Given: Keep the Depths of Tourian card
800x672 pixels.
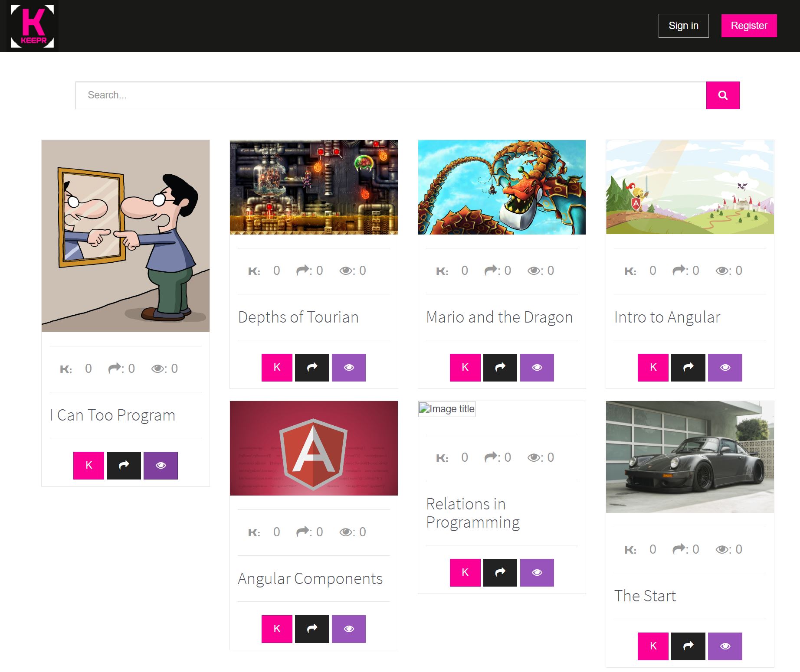Looking at the screenshot, I should (x=277, y=368).
